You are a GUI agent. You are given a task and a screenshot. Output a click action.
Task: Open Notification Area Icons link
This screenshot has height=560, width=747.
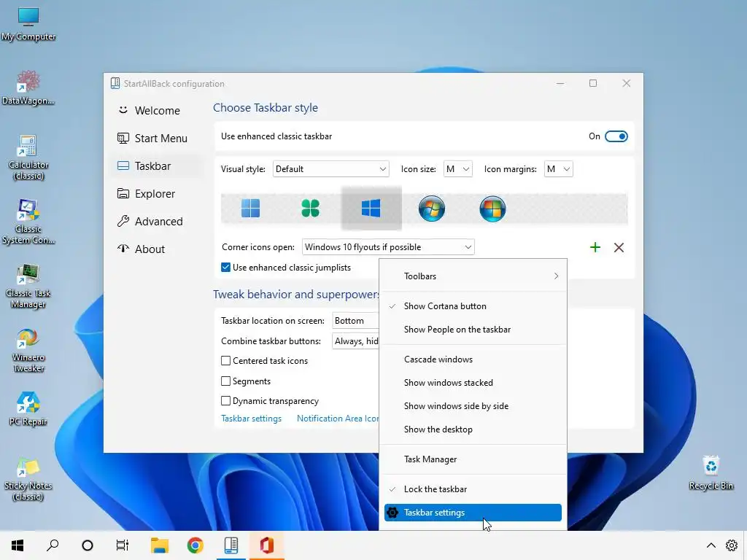[338, 419]
